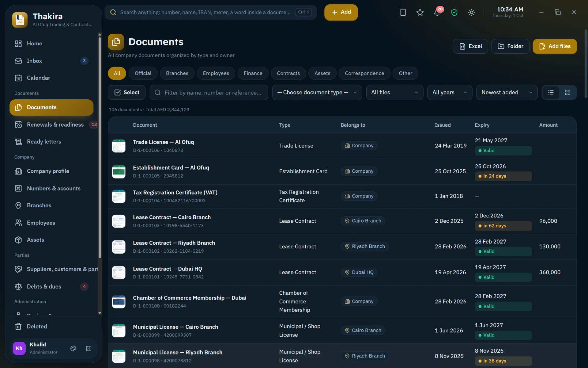This screenshot has height=368, width=588.
Task: Open Home in the sidebar
Action: pos(52,44)
